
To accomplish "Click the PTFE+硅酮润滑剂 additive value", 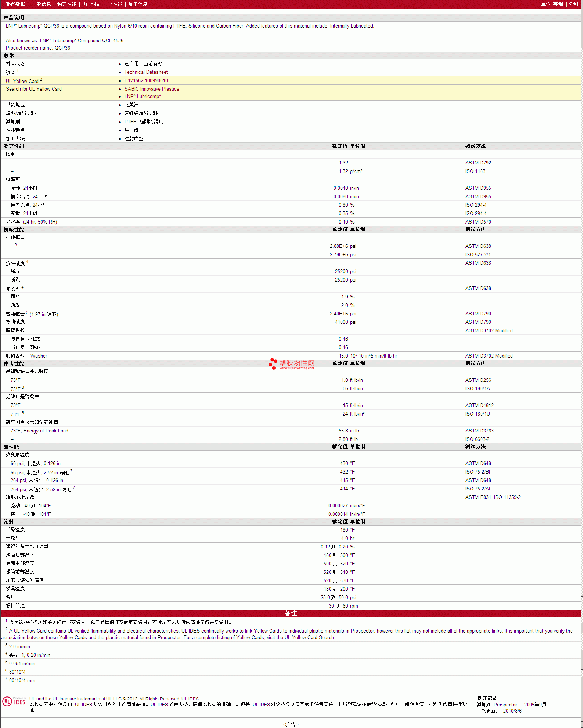I will coord(144,122).
